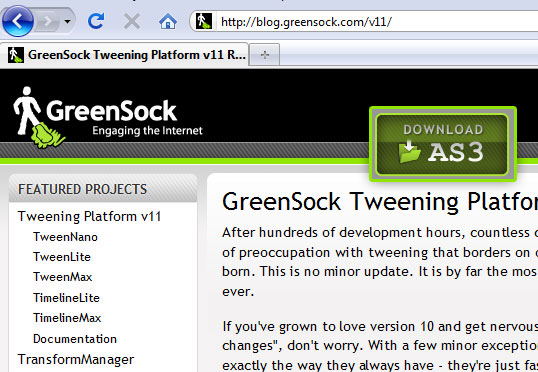Open the TimelineMax link
The height and width of the screenshot is (372, 538).
[x=67, y=317]
